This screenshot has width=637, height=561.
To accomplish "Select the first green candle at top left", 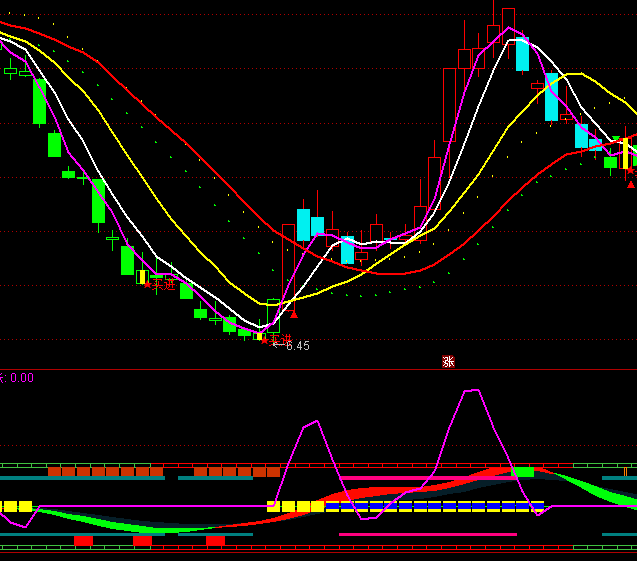I will (39, 101).
